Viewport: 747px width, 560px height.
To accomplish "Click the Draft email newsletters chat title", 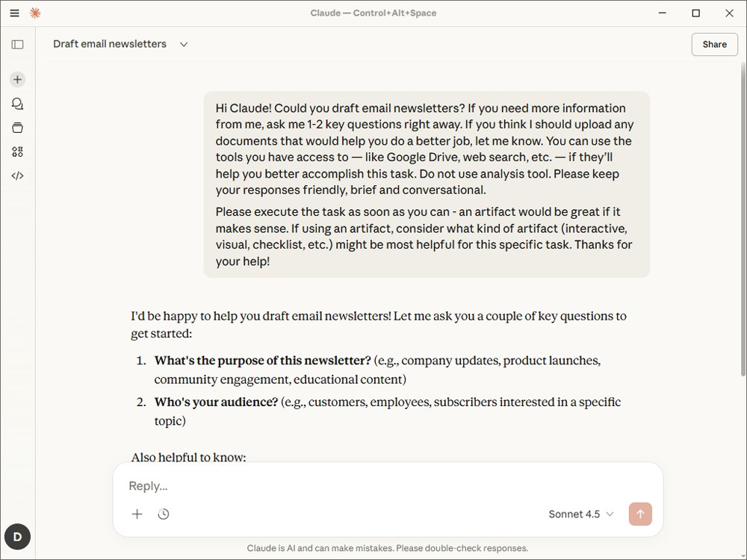I will 110,44.
